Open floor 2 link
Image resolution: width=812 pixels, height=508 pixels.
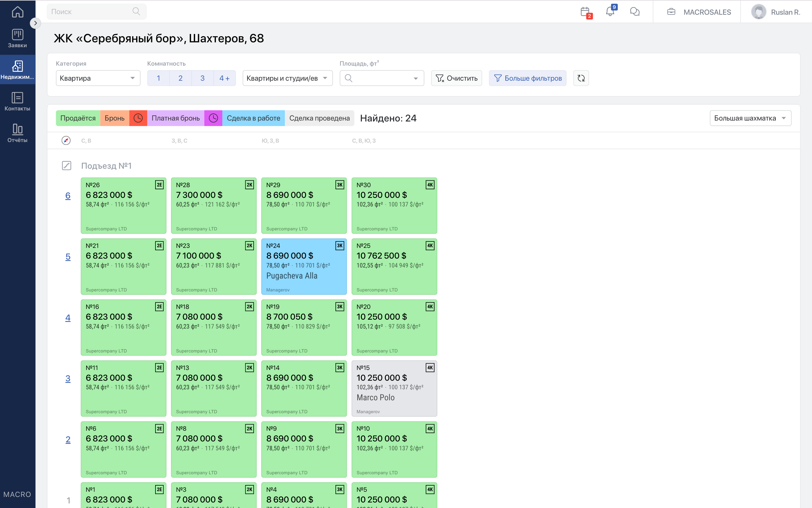pos(68,440)
